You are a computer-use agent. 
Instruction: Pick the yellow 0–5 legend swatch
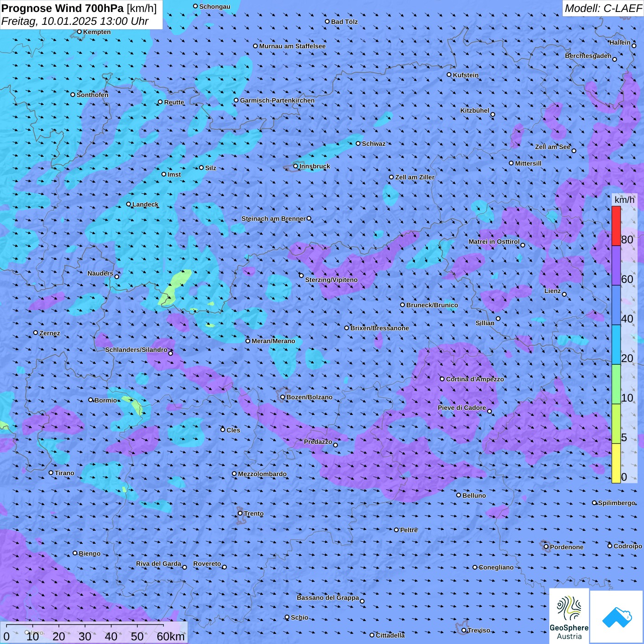point(616,463)
